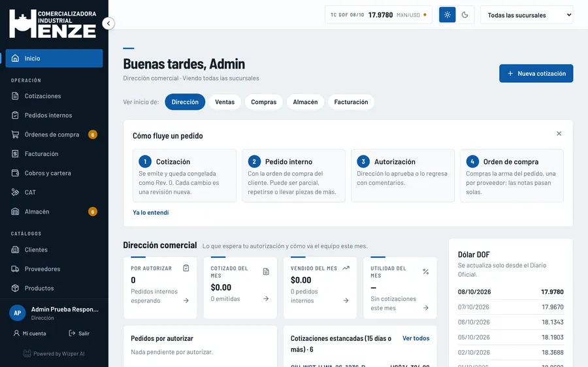This screenshot has height=367, width=588.
Task: Click the 05/10/2026 dollar rate row
Action: pos(511,338)
